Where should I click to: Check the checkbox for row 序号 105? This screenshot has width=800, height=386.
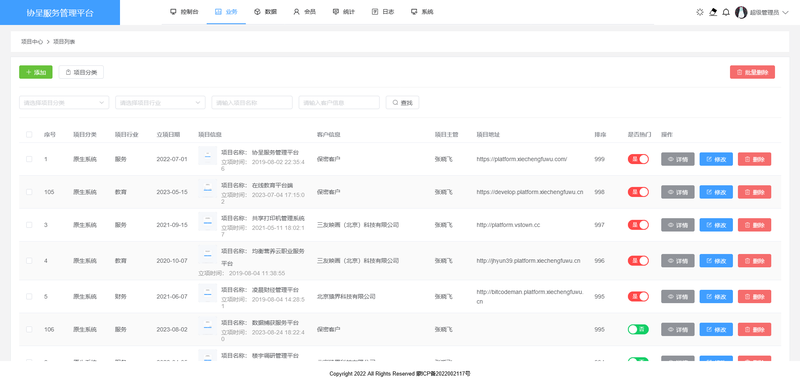(x=29, y=192)
